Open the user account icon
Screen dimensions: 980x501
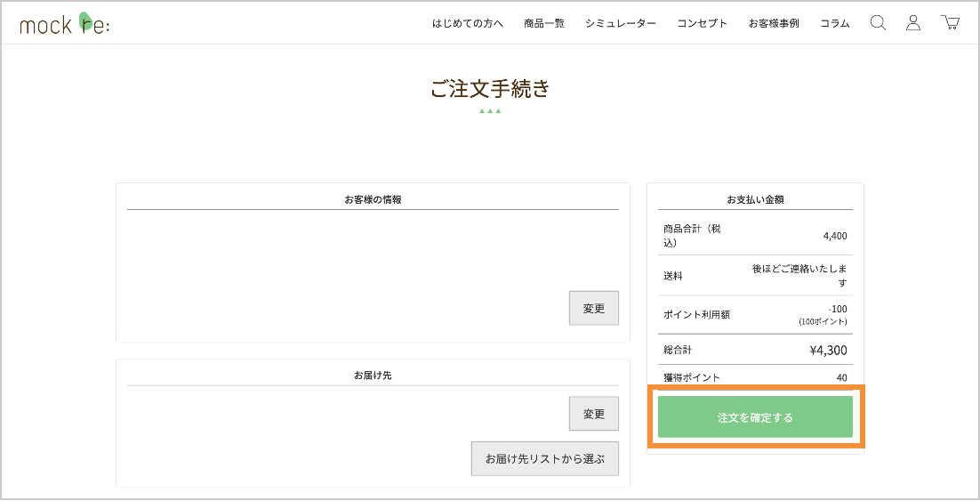(913, 23)
